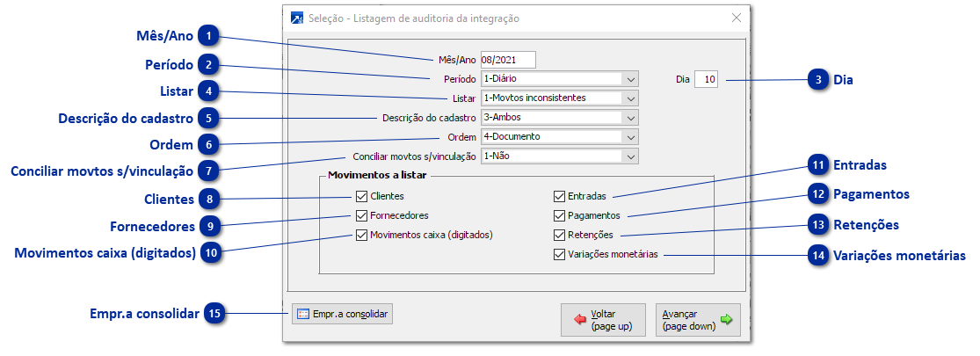Toggle the Entradas checkbox
The height and width of the screenshot is (356, 980).
click(x=559, y=196)
